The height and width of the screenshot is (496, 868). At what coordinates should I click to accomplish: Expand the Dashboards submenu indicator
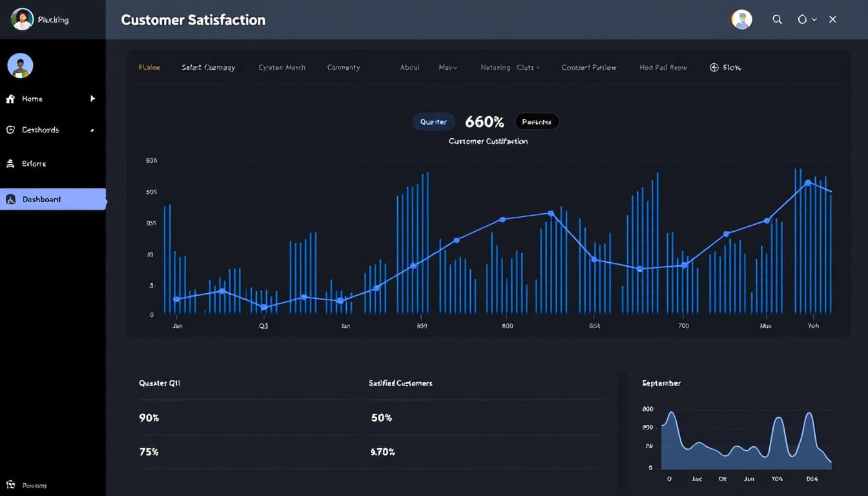(92, 130)
